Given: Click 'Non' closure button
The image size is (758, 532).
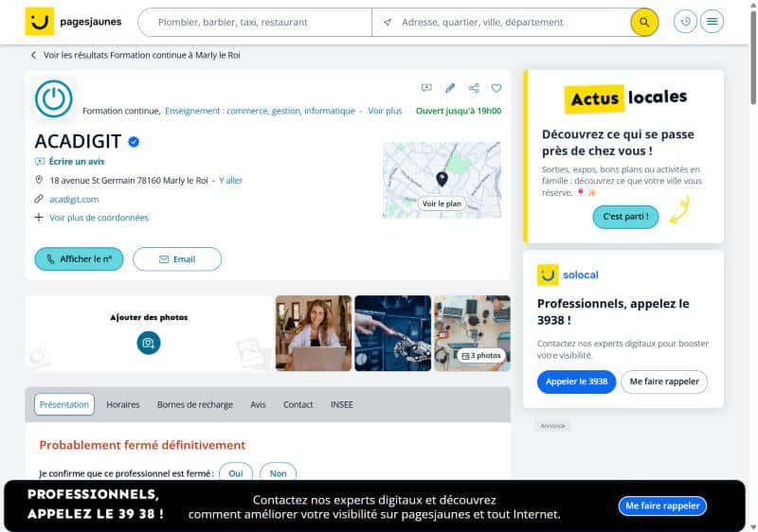Looking at the screenshot, I should [278, 472].
